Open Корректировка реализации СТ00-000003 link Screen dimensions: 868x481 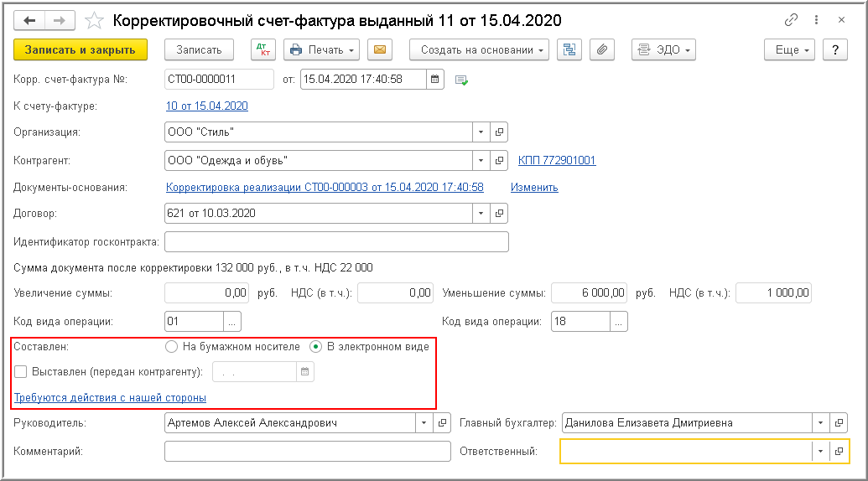(325, 188)
